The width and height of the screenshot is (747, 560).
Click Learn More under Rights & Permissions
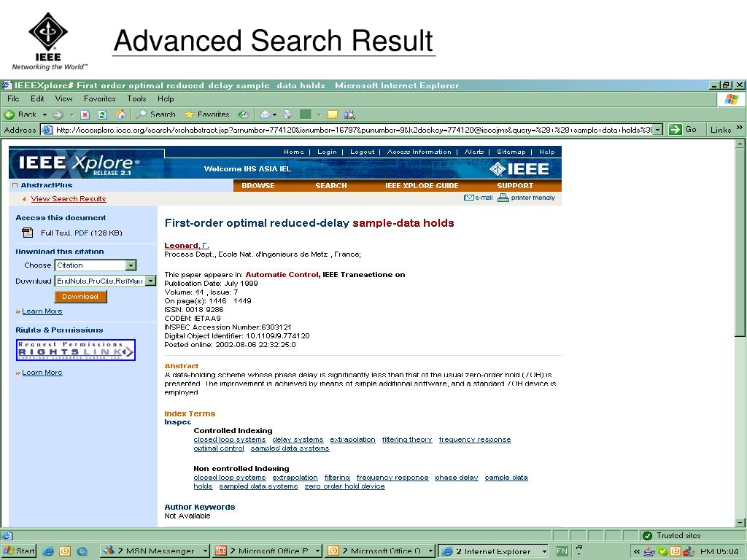pos(42,373)
